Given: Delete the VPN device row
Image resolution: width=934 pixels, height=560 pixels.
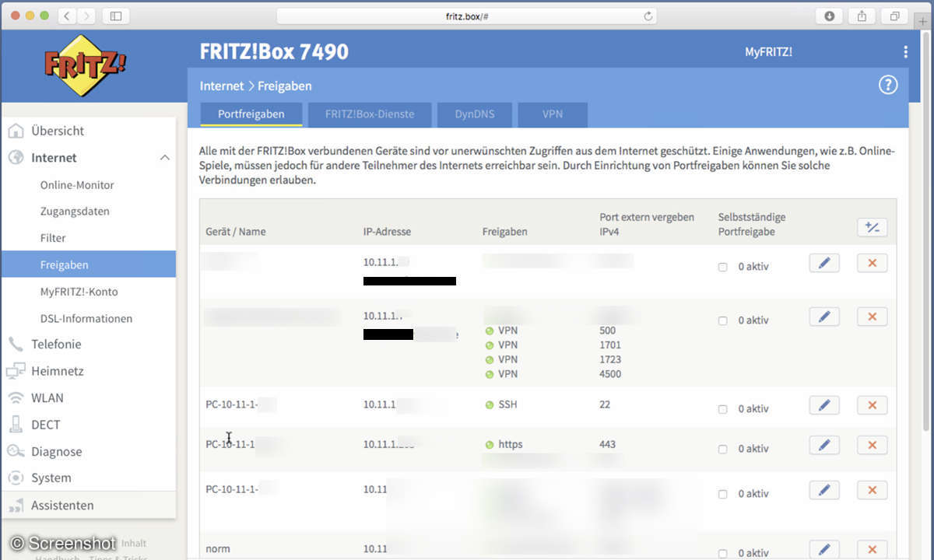Looking at the screenshot, I should pyautogui.click(x=872, y=317).
